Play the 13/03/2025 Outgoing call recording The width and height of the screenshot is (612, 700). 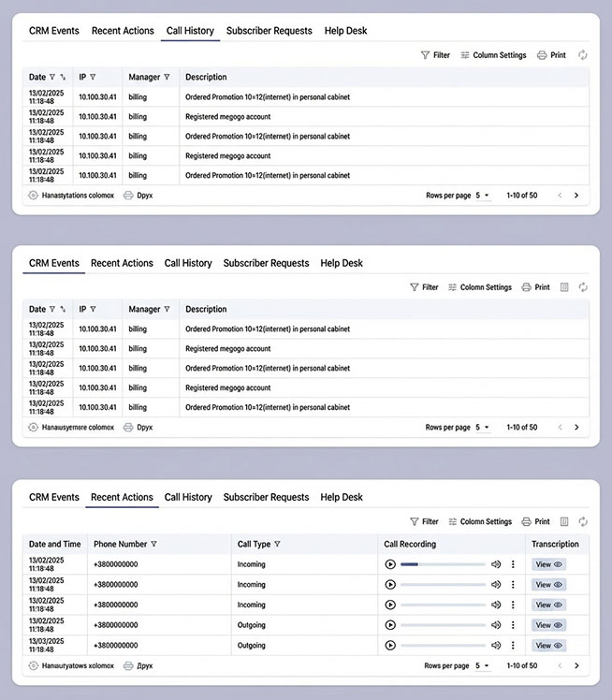coord(390,646)
